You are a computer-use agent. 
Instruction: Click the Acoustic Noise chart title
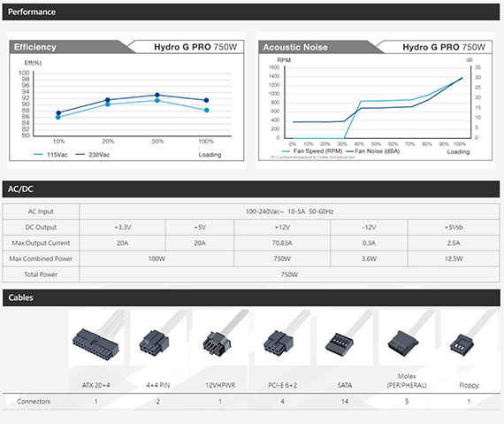(295, 47)
